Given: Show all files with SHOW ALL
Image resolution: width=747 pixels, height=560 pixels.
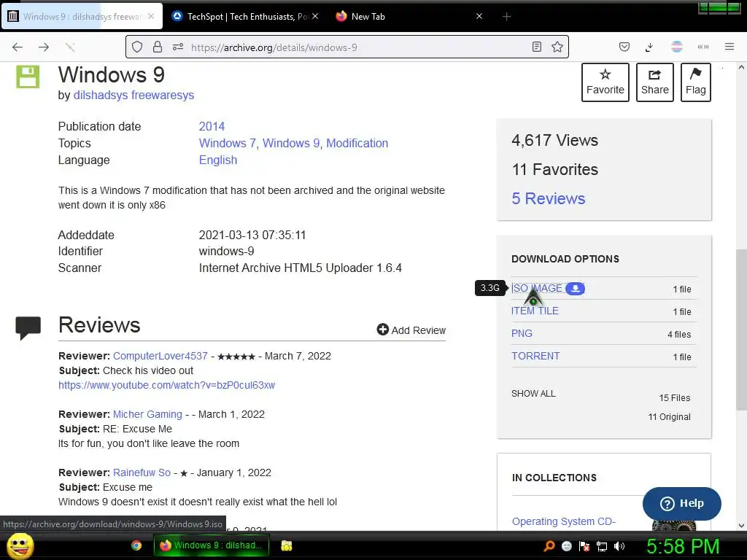Looking at the screenshot, I should coord(533,393).
